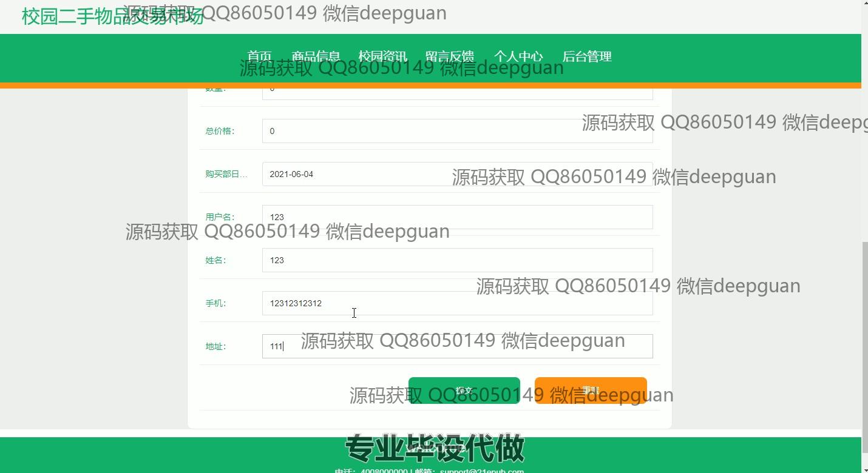Viewport: 868px width, 473px height.
Task: Enter 后台管理 admin area
Action: coord(586,56)
